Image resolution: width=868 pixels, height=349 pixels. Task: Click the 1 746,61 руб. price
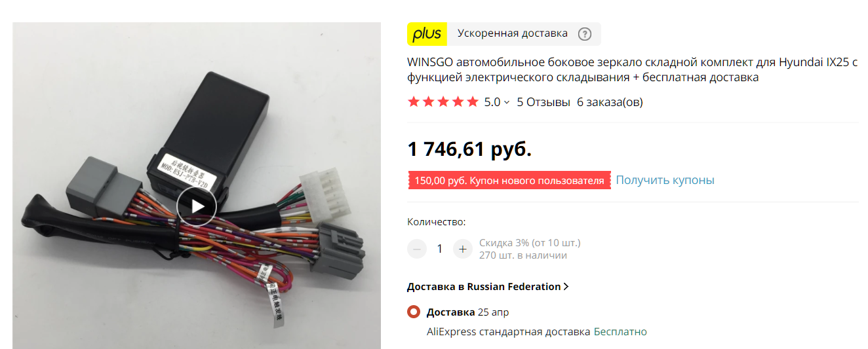click(469, 149)
